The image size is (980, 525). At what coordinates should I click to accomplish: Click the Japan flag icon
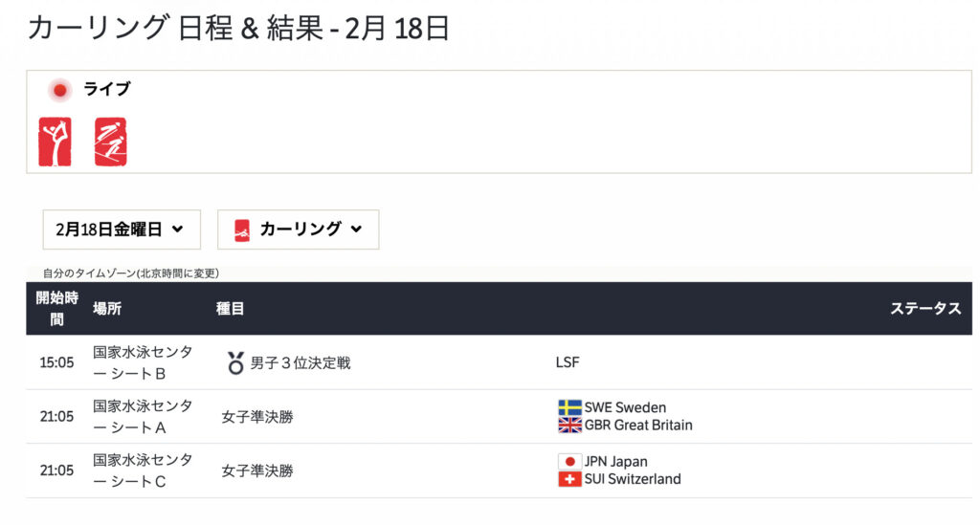pyautogui.click(x=569, y=461)
